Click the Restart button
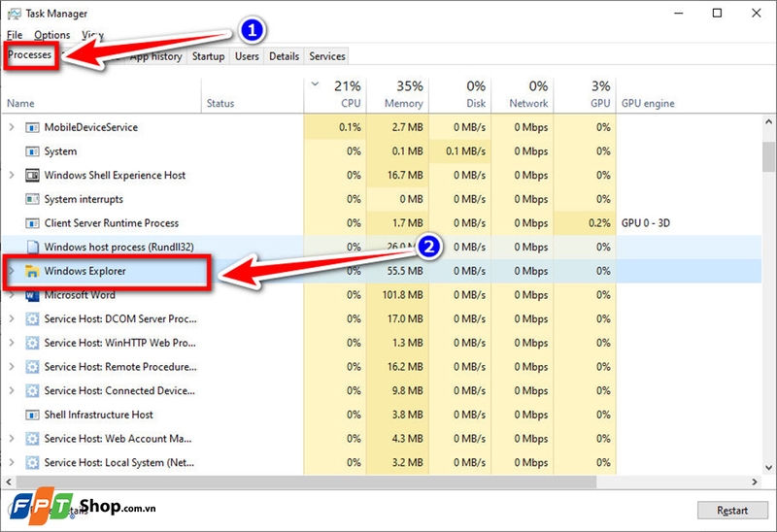This screenshot has height=532, width=777. click(732, 511)
